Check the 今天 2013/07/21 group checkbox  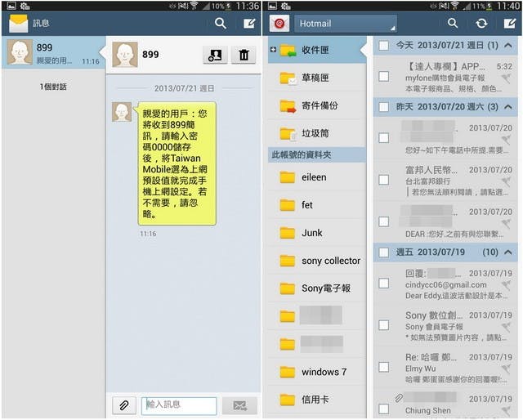pyautogui.click(x=383, y=46)
